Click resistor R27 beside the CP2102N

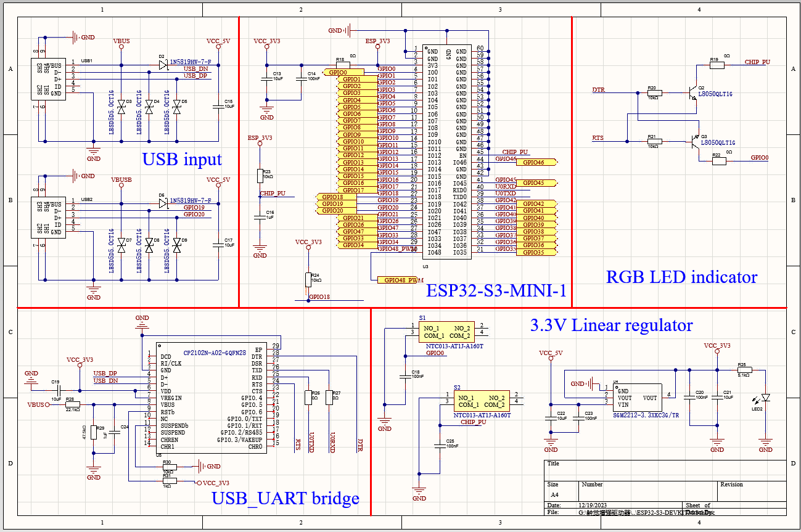pos(329,398)
